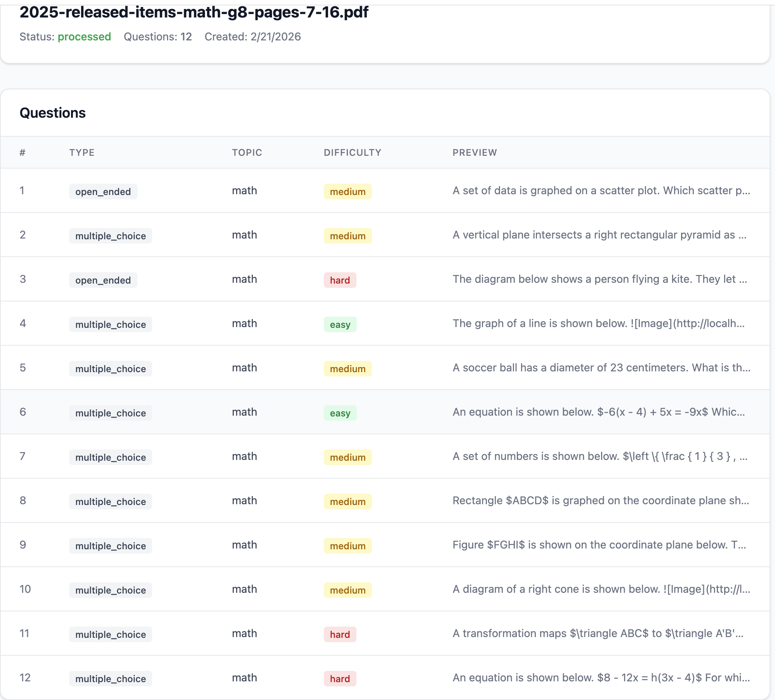Open the vertical plane pyramid question
The height and width of the screenshot is (700, 775).
tap(599, 235)
